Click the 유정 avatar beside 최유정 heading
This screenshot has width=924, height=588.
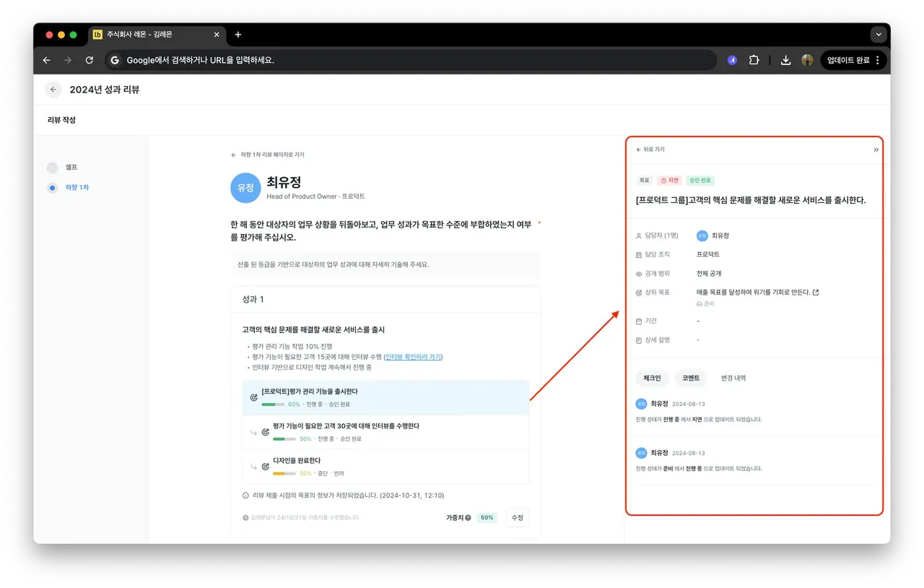coord(245,188)
